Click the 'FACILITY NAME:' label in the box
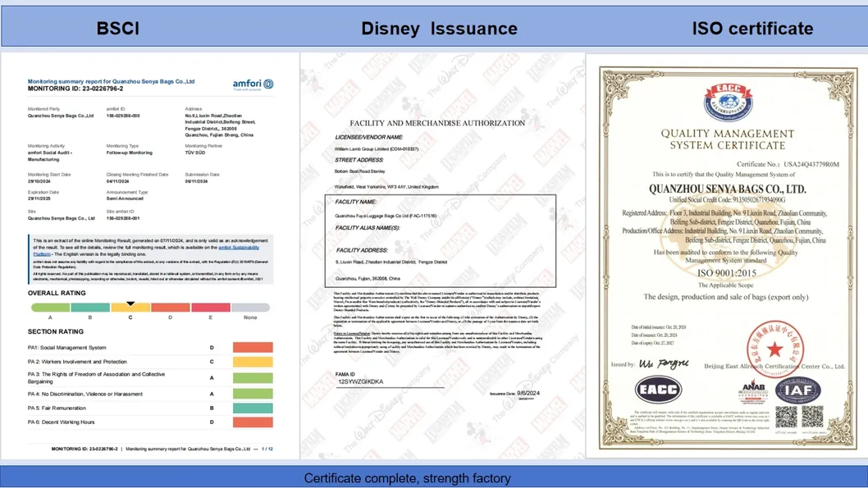868x488 pixels. coord(356,202)
